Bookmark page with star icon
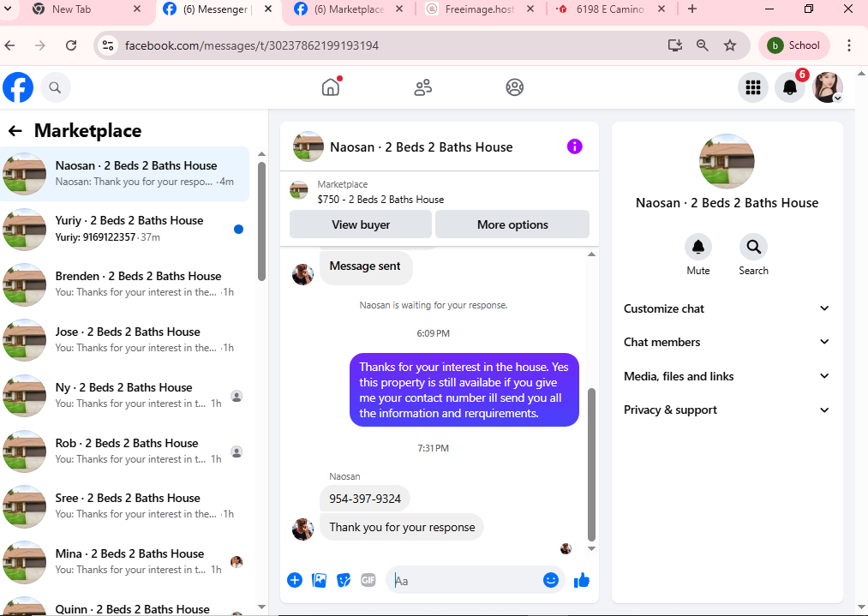This screenshot has width=868, height=616. click(730, 45)
